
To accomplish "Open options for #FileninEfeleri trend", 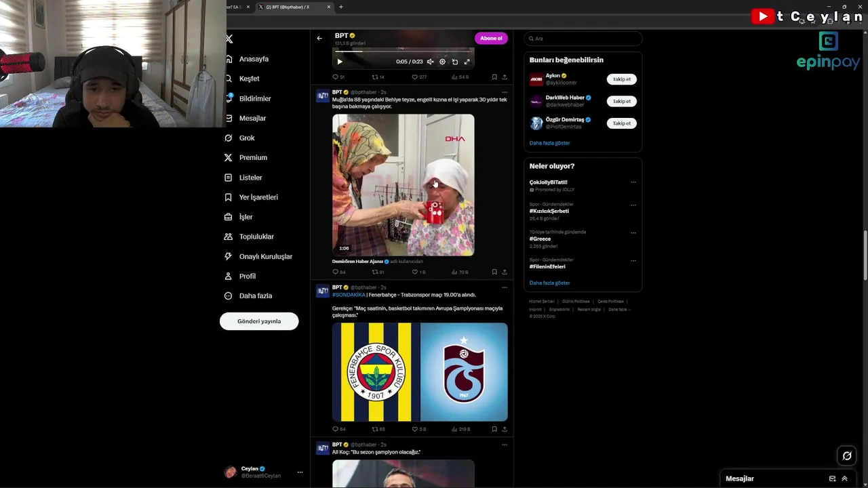I will tap(633, 260).
